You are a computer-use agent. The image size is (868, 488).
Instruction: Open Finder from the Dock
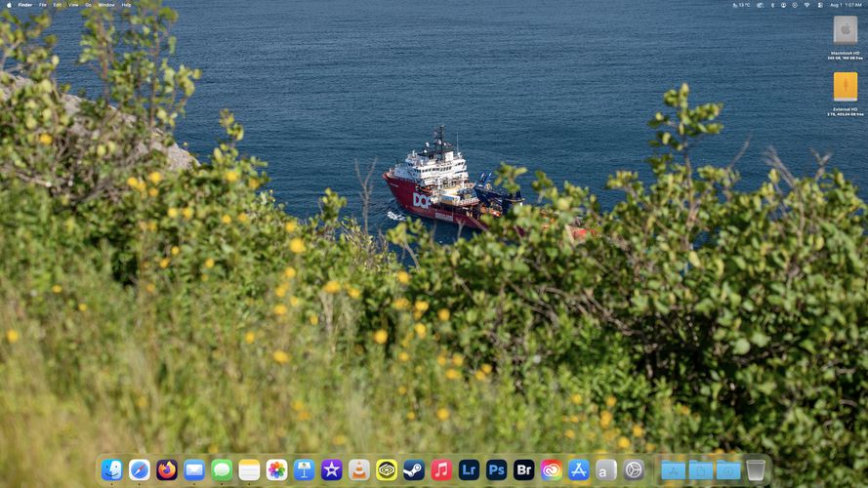click(112, 470)
